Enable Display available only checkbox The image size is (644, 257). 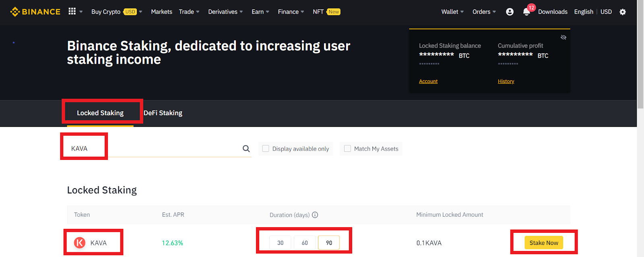266,149
